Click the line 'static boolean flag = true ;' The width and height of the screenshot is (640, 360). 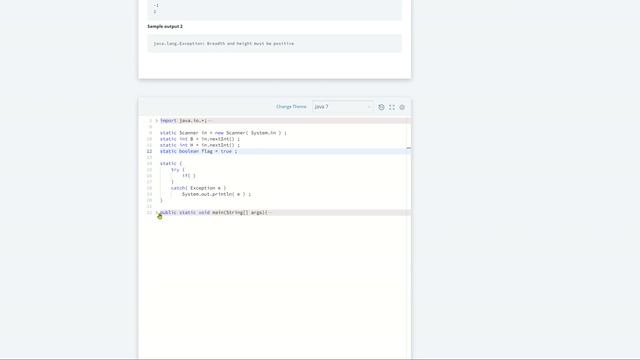click(x=198, y=151)
